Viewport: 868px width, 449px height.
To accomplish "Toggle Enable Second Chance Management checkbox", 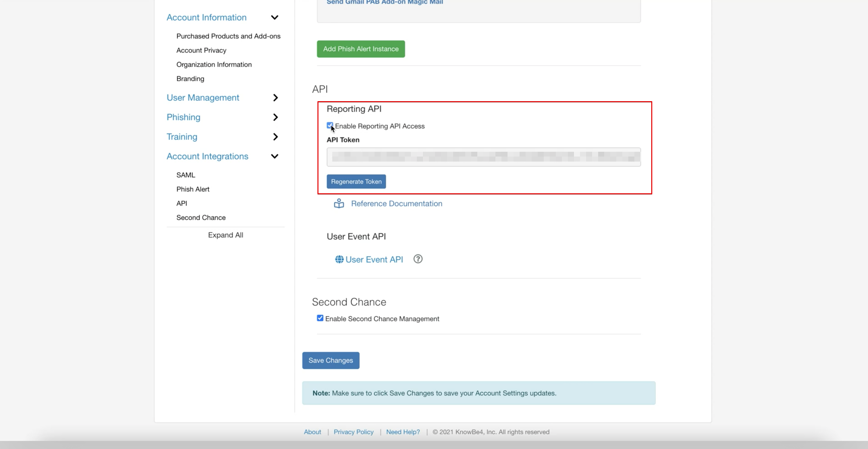I will point(320,318).
